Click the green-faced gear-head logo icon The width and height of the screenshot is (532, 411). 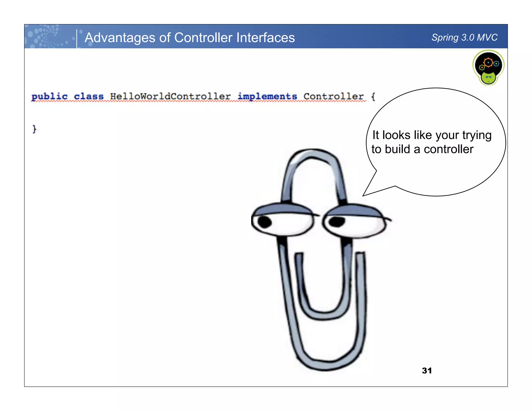point(488,68)
